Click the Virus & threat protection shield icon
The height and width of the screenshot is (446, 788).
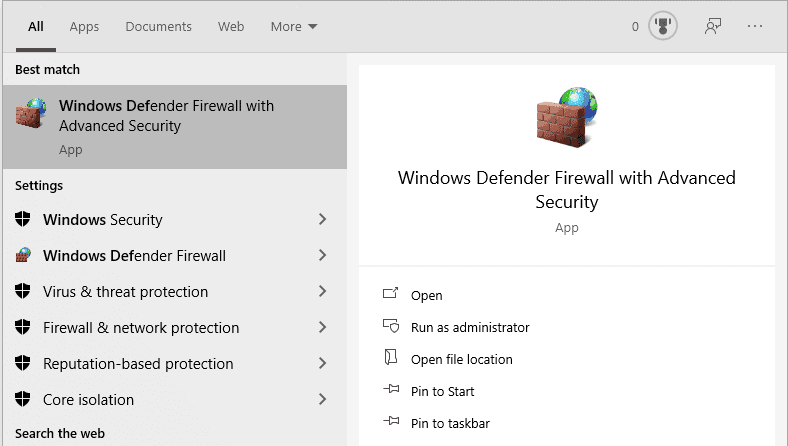click(23, 291)
